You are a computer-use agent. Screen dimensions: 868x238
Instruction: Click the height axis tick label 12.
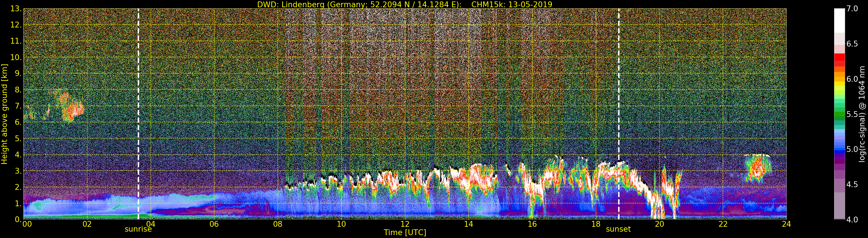16,25
